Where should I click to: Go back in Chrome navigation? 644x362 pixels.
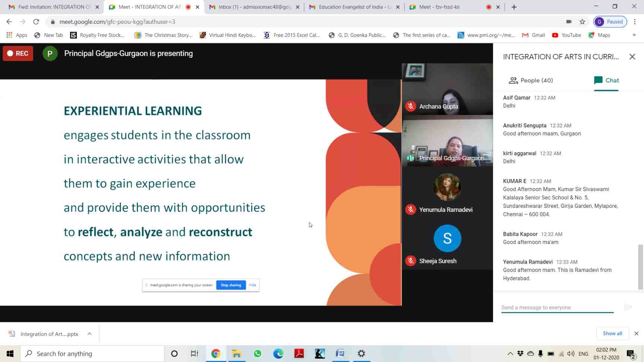click(x=9, y=22)
